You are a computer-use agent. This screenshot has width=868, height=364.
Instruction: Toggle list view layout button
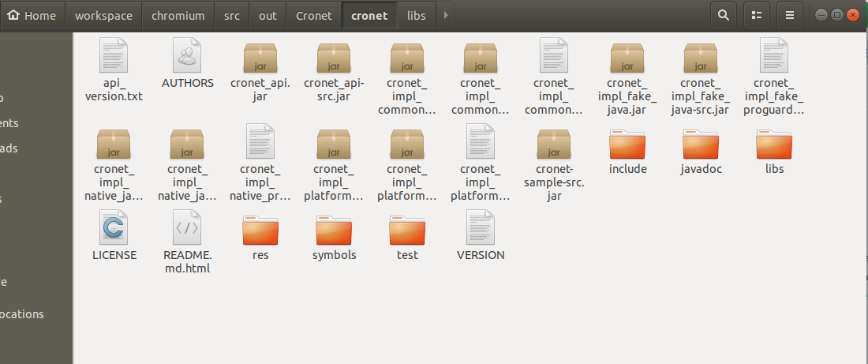pos(757,16)
